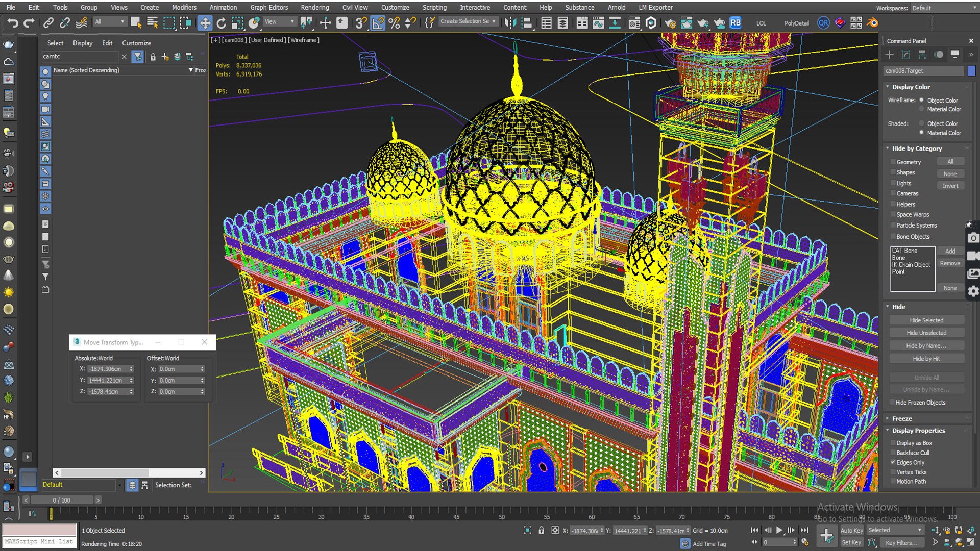Open the Mirror tool
Viewport: 980px width, 551px height.
click(x=509, y=22)
